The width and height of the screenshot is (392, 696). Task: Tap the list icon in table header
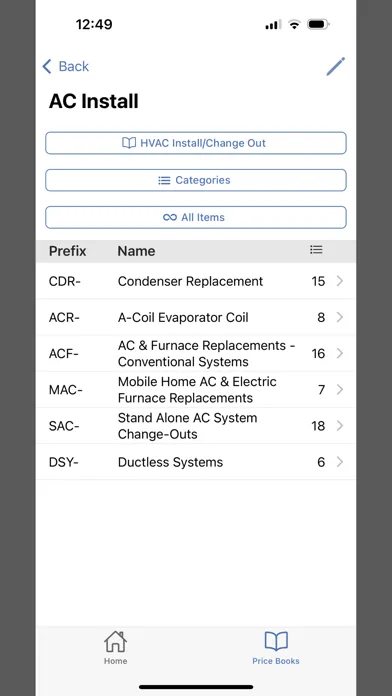[x=316, y=250]
